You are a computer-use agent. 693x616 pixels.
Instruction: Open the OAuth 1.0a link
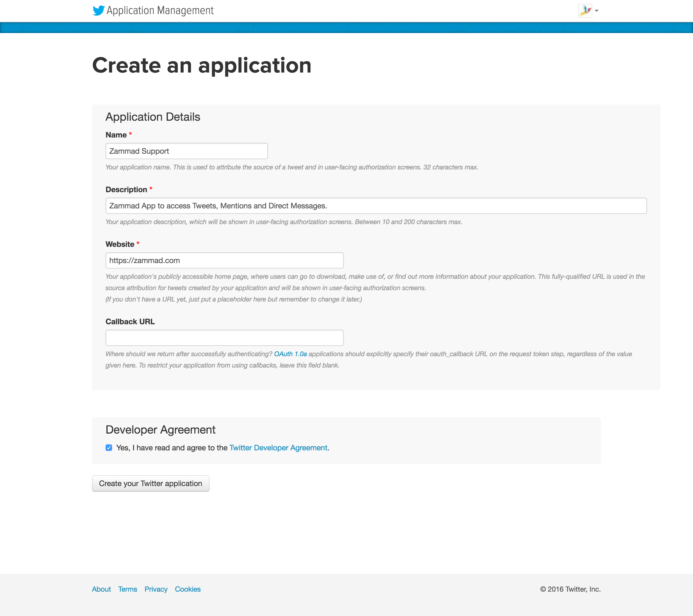click(290, 354)
